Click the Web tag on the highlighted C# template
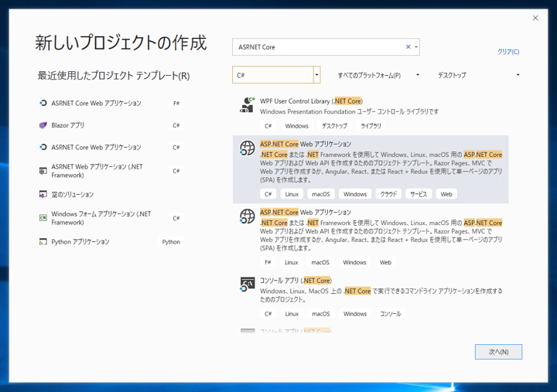This screenshot has width=557, height=392. tap(446, 194)
